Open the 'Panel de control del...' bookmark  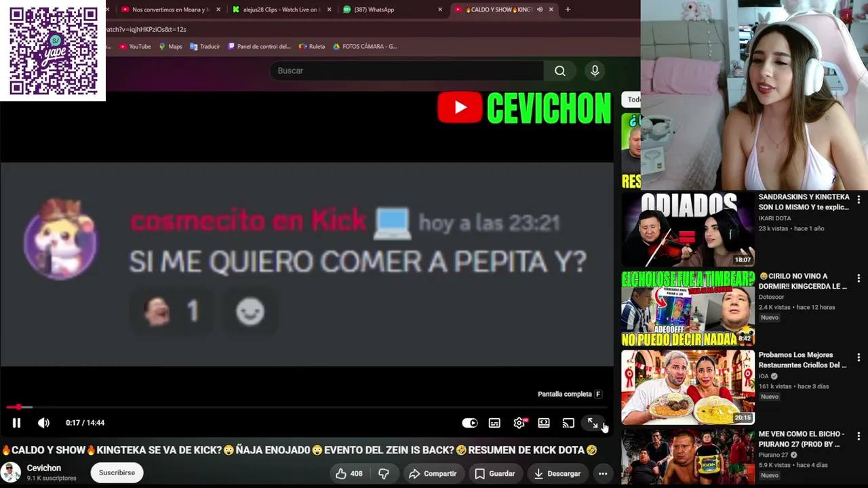[259, 47]
